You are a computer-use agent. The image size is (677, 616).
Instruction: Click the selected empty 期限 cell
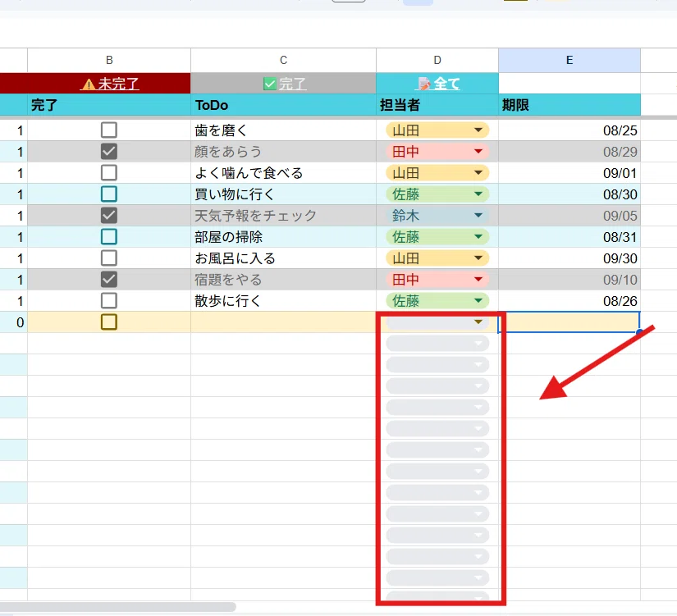tap(570, 322)
